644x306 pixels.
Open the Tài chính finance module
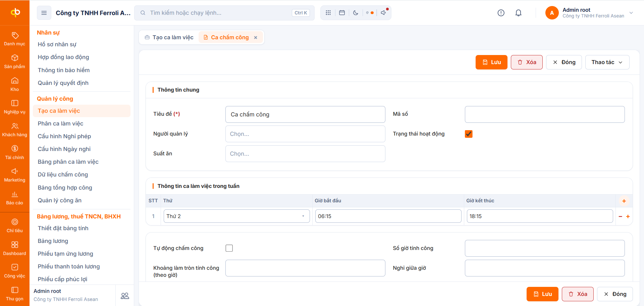pyautogui.click(x=15, y=152)
